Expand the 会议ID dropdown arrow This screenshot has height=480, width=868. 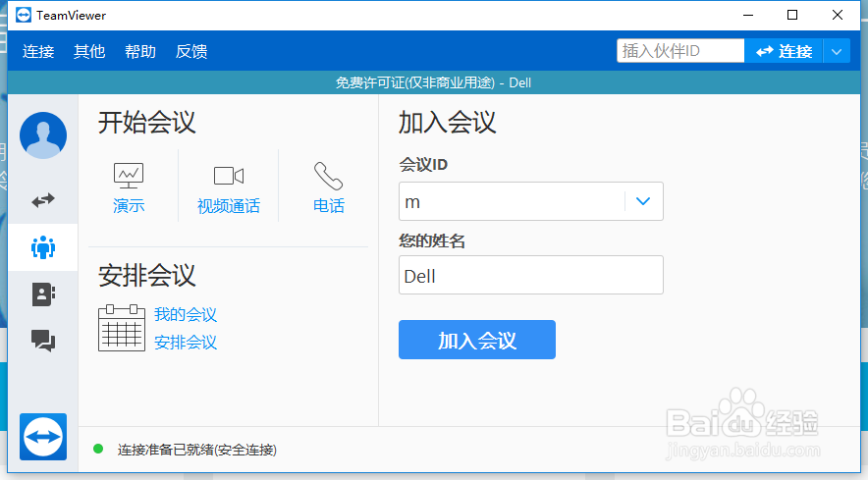click(643, 201)
